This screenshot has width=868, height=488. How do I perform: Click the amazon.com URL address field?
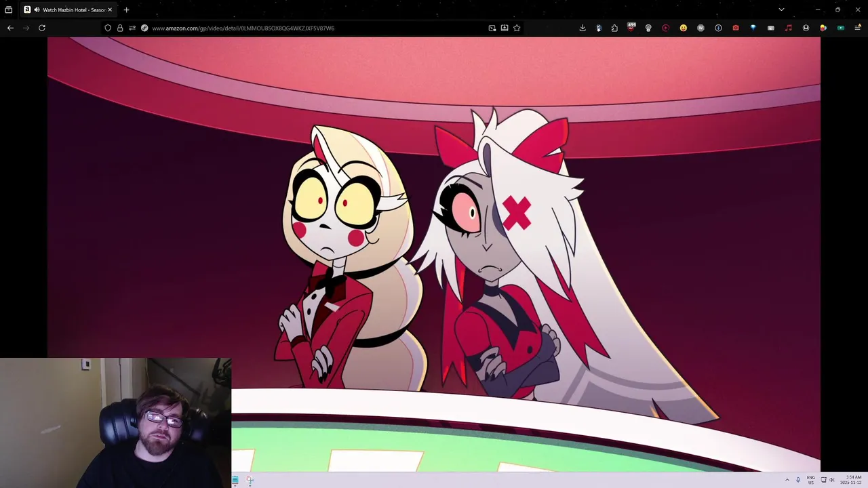(312, 28)
